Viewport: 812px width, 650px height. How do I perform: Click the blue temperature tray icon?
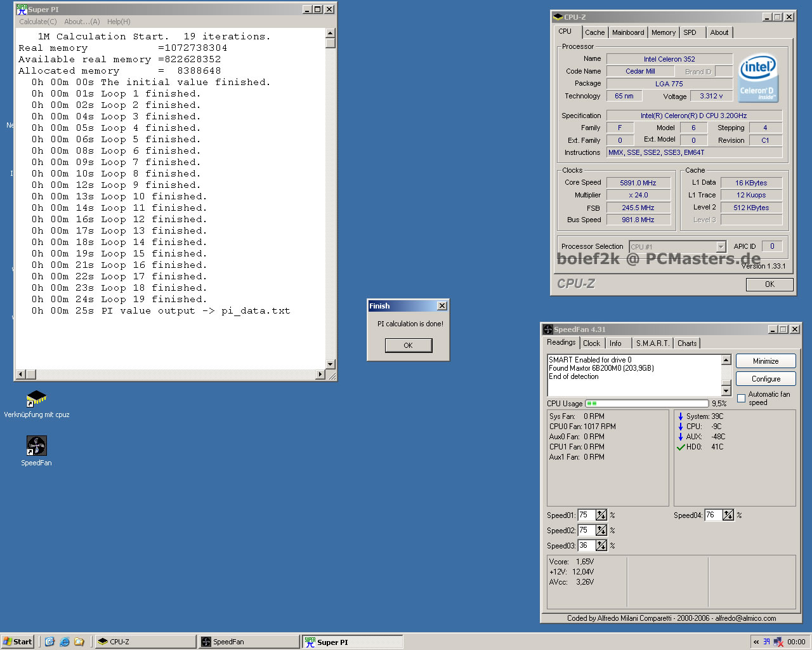pos(766,642)
